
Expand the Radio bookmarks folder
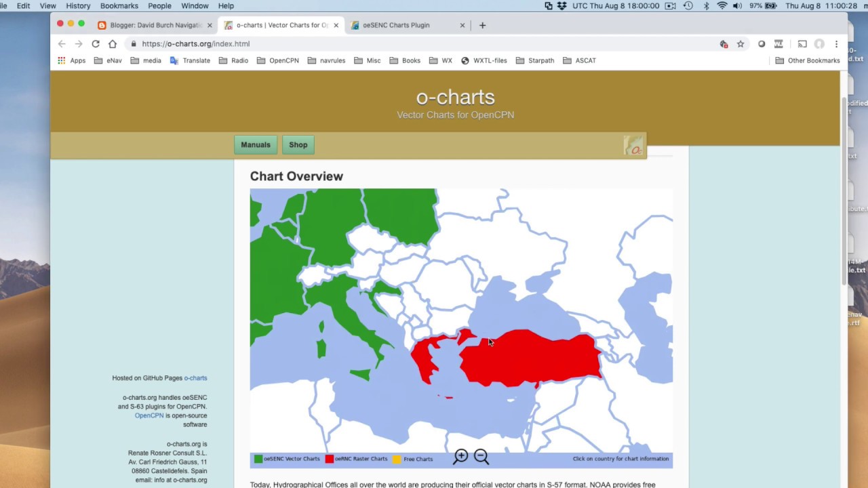[x=233, y=60]
